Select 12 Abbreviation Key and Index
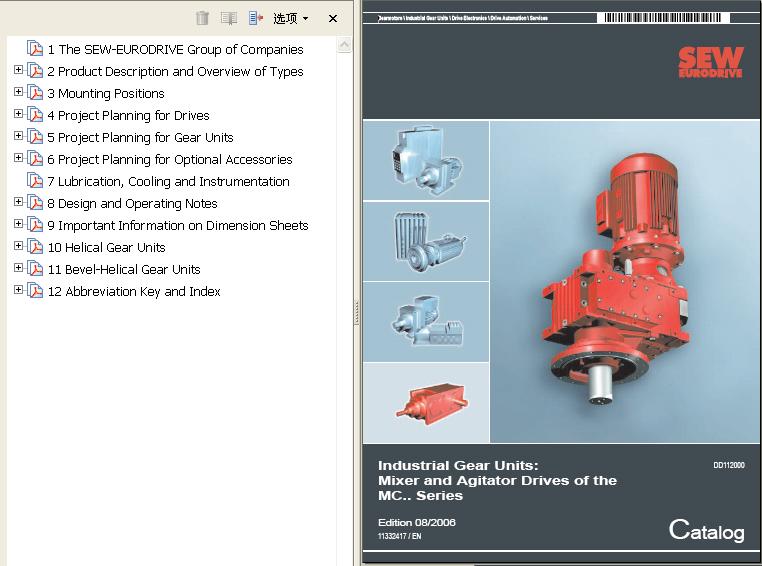The width and height of the screenshot is (762, 566). pos(134,292)
